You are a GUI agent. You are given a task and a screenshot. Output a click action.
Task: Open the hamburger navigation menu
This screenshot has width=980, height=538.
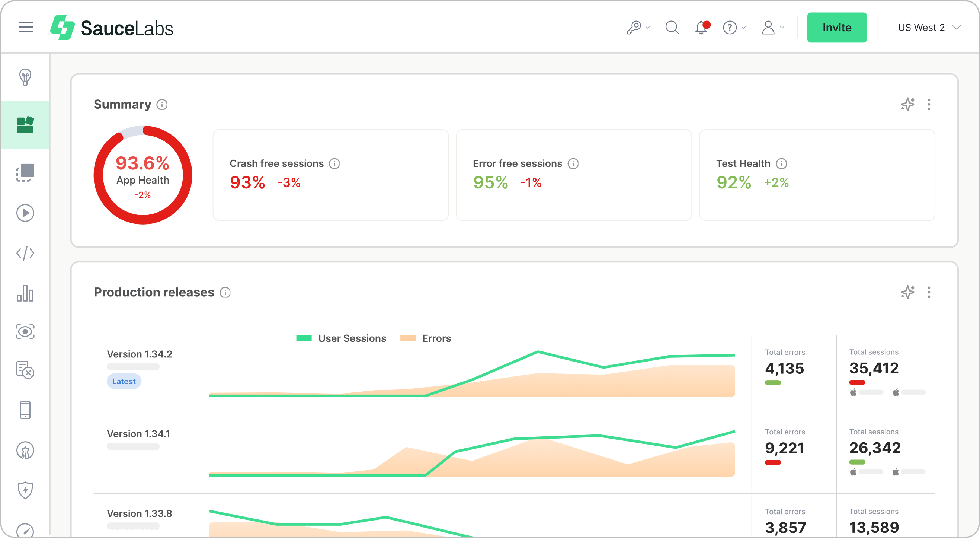click(x=26, y=28)
